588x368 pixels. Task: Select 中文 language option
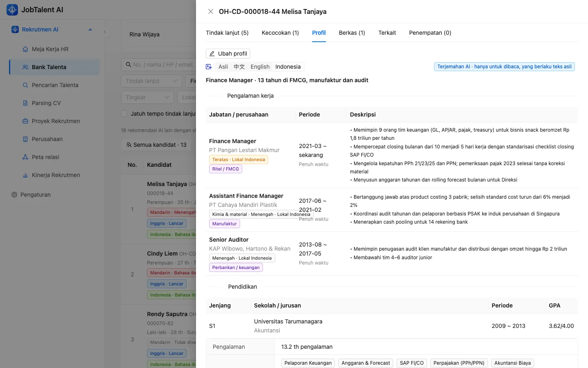[x=239, y=67]
